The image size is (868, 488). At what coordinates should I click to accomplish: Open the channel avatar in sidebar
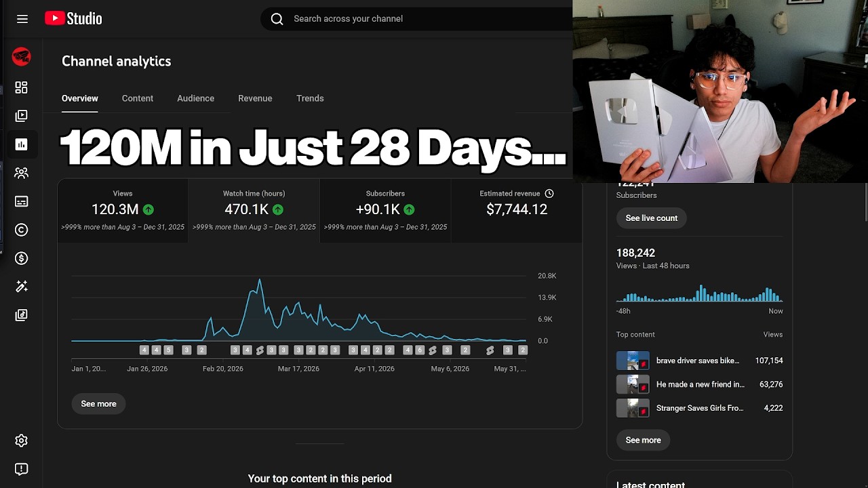[22, 57]
